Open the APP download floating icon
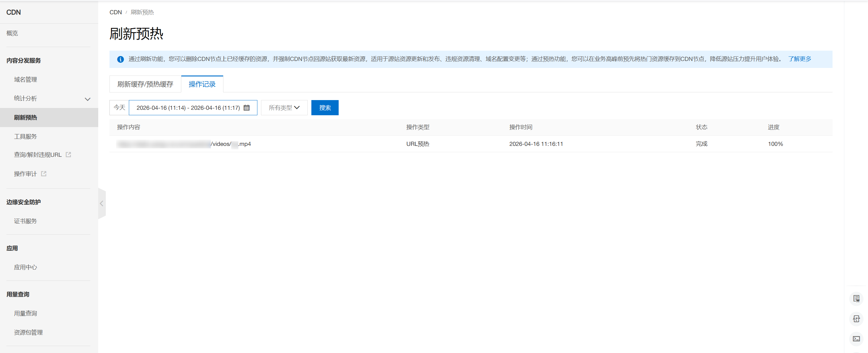The width and height of the screenshot is (868, 353). 856,319
